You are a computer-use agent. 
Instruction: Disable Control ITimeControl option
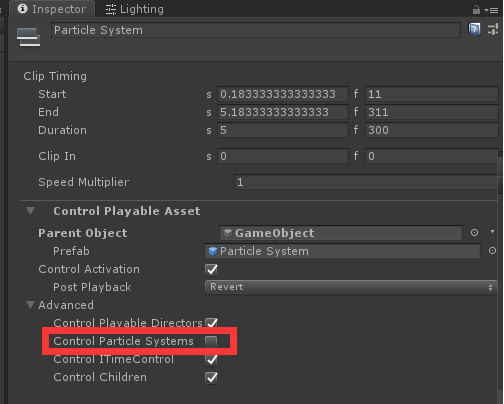(x=211, y=359)
